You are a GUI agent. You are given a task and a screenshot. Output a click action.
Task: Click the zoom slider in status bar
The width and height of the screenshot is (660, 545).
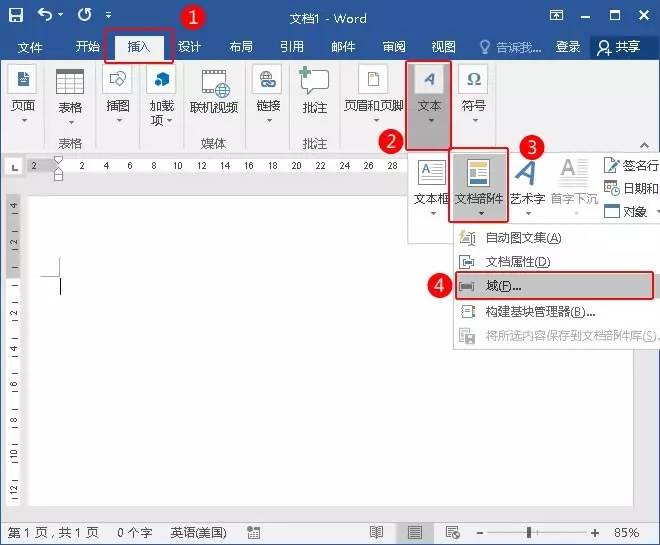tap(529, 533)
